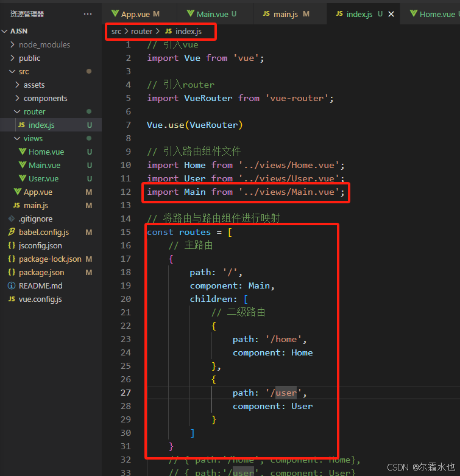Open babel.config.js in the explorer
This screenshot has width=460, height=476.
pos(51,232)
